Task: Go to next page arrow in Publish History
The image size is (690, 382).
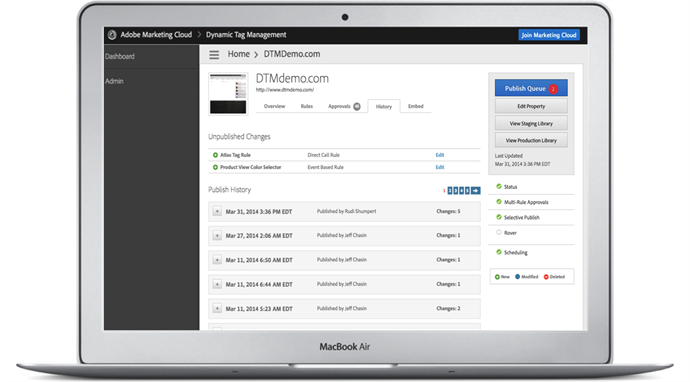Action: [476, 191]
